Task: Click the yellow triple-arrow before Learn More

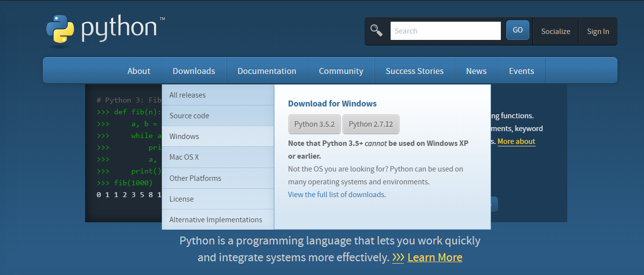Action: click(x=398, y=257)
